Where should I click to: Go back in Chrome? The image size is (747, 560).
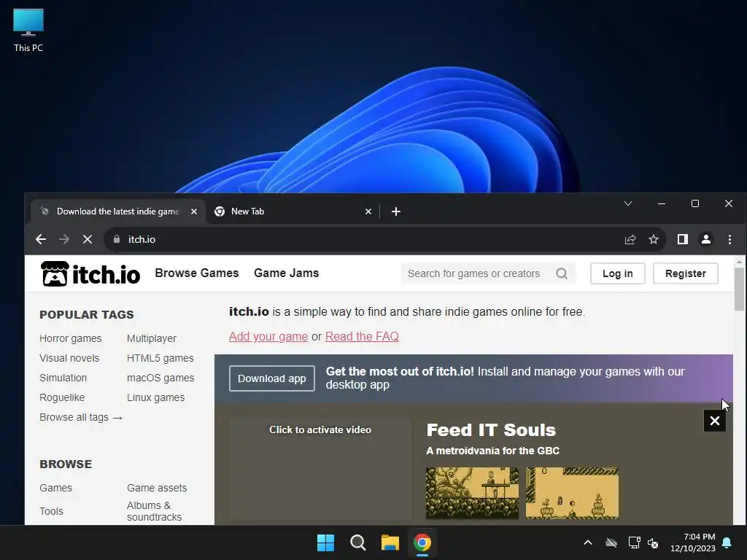[x=41, y=239]
